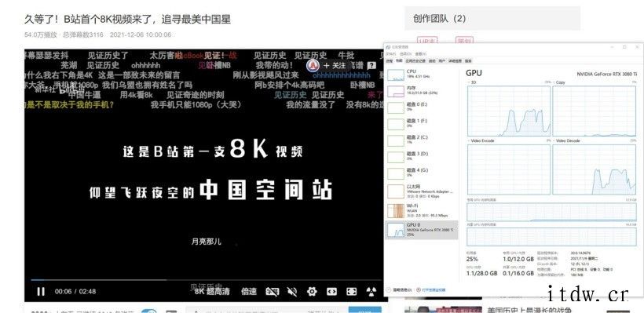Switch to the 性能 tab in Task Manager

click(399, 60)
